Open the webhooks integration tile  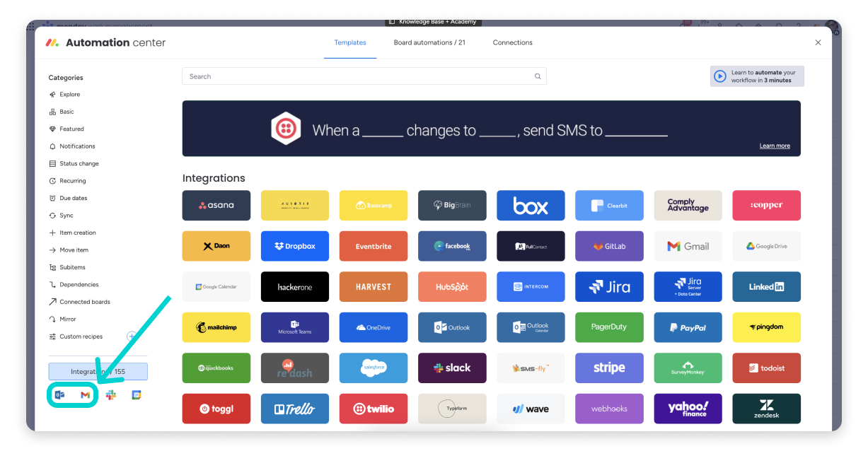[x=609, y=409]
